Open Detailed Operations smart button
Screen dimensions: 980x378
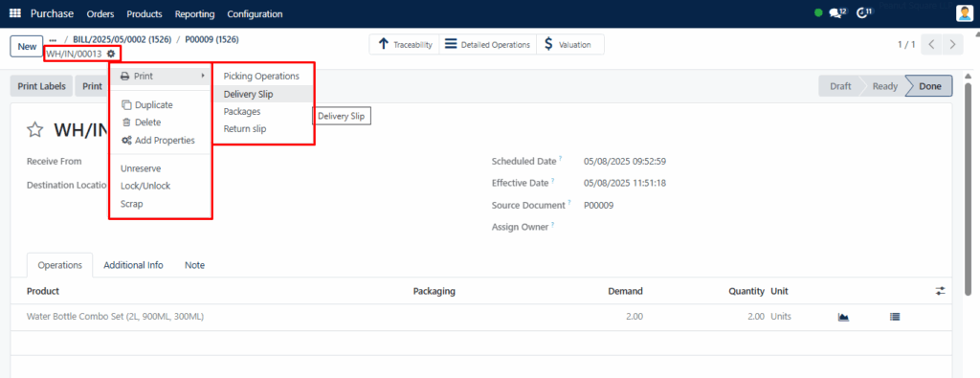[x=488, y=44]
